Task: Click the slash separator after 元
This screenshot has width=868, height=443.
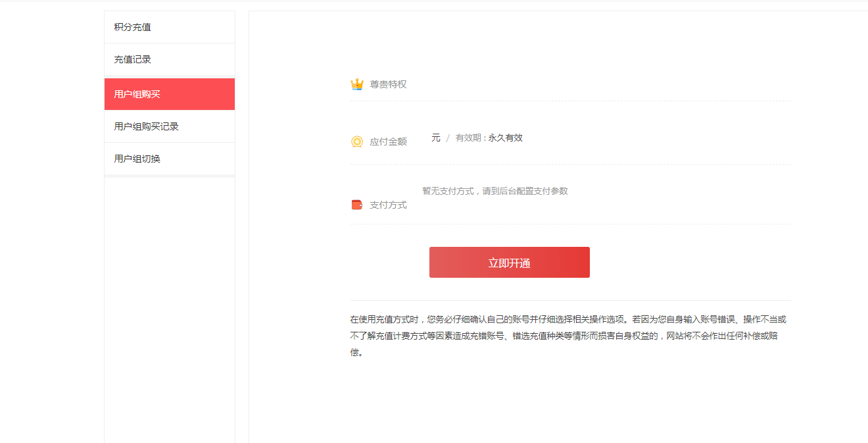Action: [448, 138]
